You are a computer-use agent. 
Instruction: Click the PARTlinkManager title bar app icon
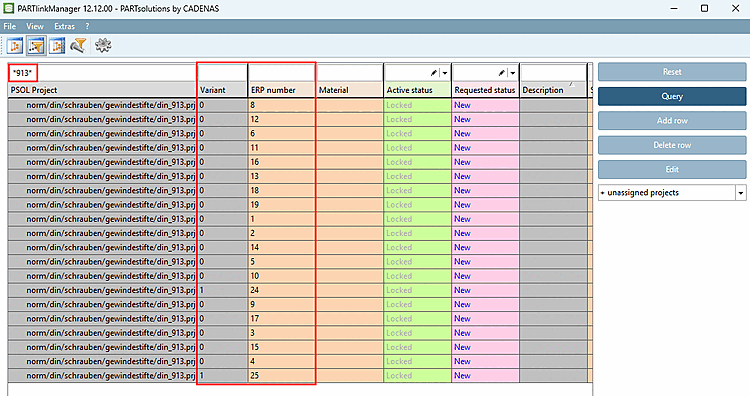tap(9, 8)
